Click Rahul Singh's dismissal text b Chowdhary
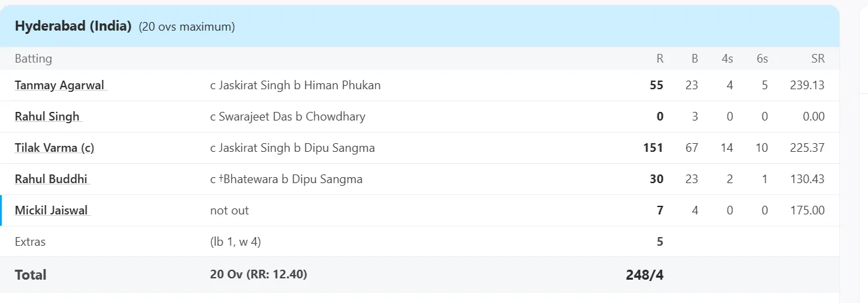Screen dimensions: 868x303 [330, 117]
